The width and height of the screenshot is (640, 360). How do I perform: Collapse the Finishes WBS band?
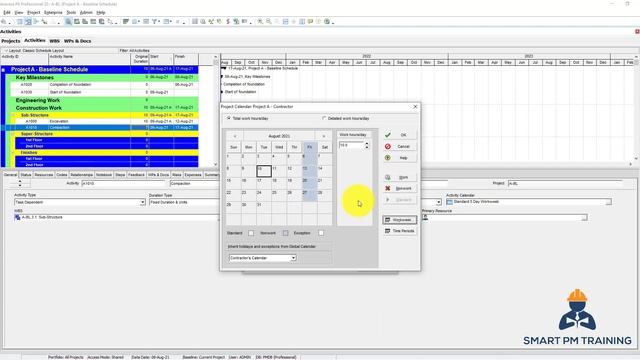coord(13,153)
